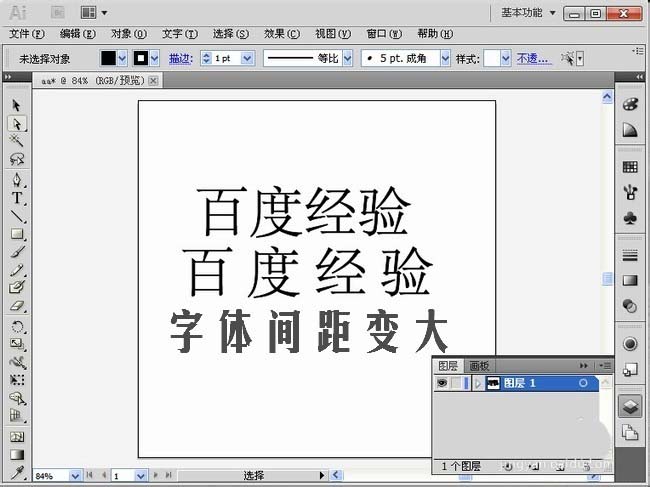Click the black fill color swatch
The height and width of the screenshot is (487, 650).
pyautogui.click(x=108, y=58)
